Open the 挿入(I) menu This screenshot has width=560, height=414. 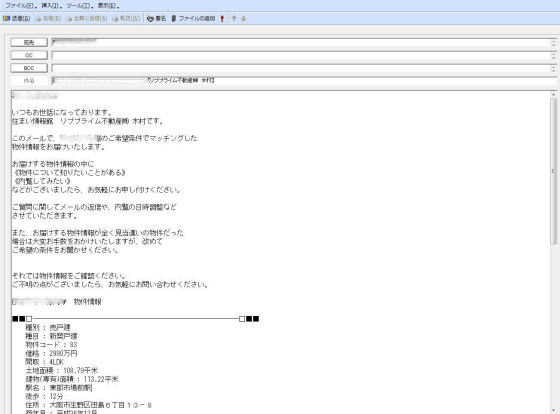pos(51,6)
